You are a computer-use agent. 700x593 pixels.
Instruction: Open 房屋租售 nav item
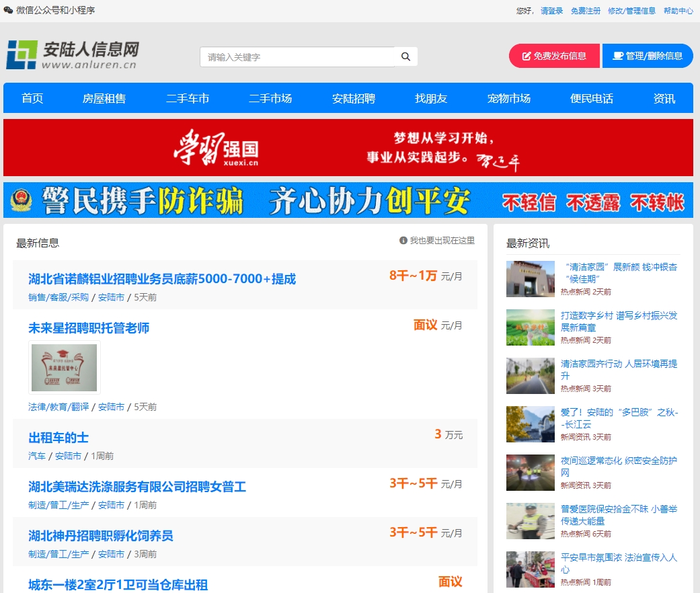click(x=104, y=98)
